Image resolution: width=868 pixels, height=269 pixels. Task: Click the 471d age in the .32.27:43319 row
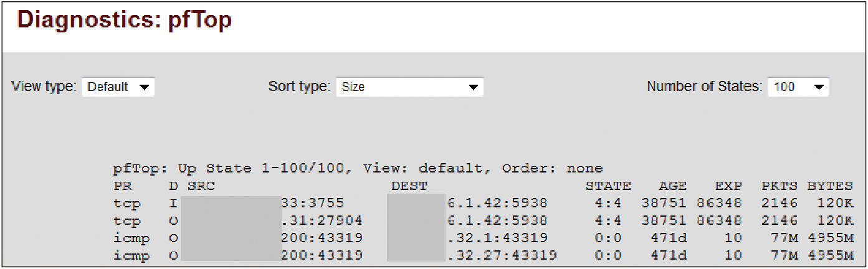(669, 255)
